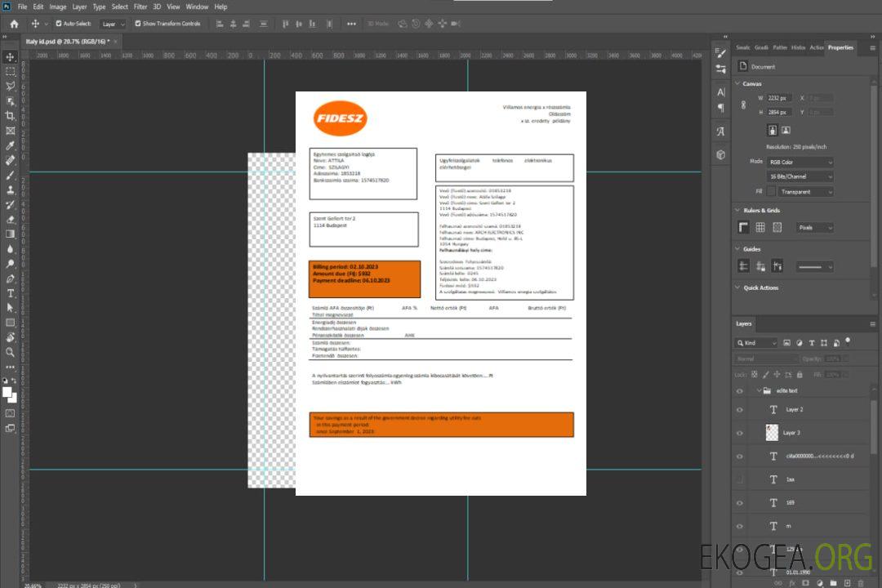
Task: Open the Brush Settings panel icon
Action: (721, 53)
